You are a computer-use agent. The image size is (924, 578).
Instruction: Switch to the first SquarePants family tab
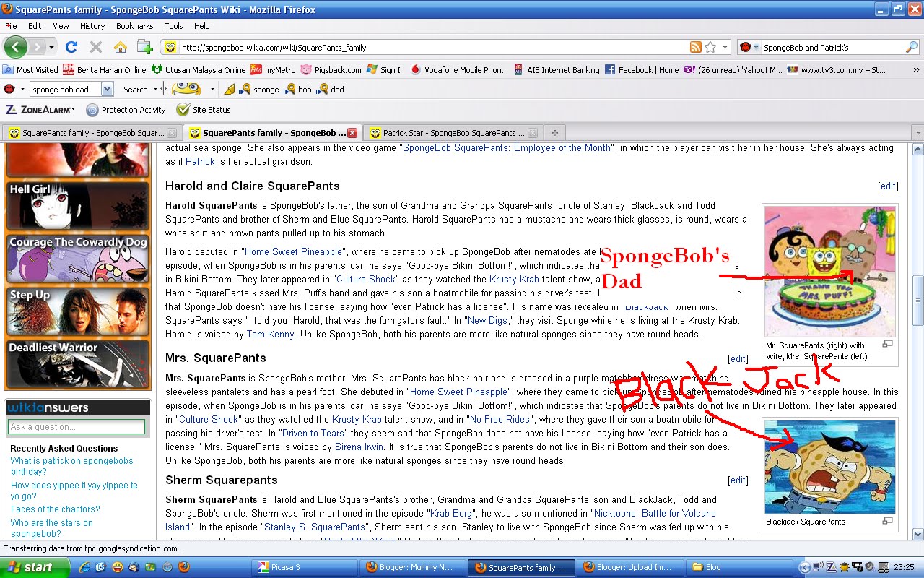click(x=91, y=133)
